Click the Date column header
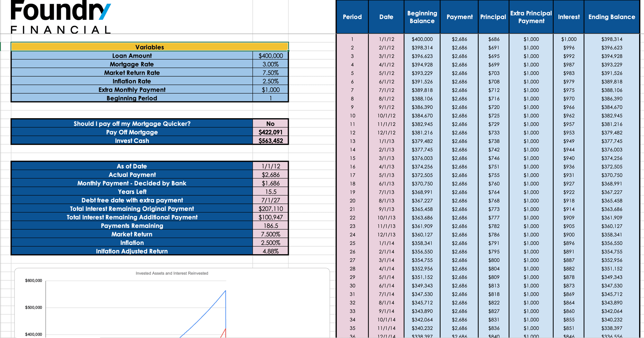Image resolution: width=644 pixels, height=338 pixels. [386, 17]
